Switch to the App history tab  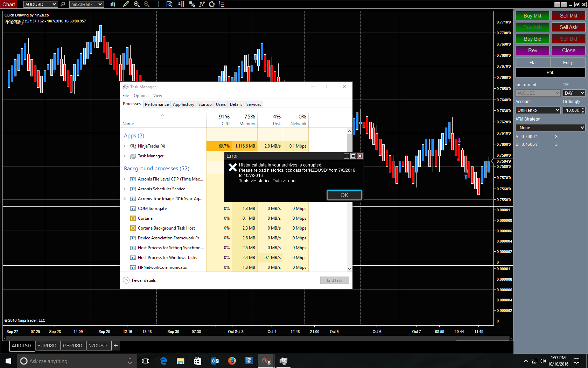[183, 104]
